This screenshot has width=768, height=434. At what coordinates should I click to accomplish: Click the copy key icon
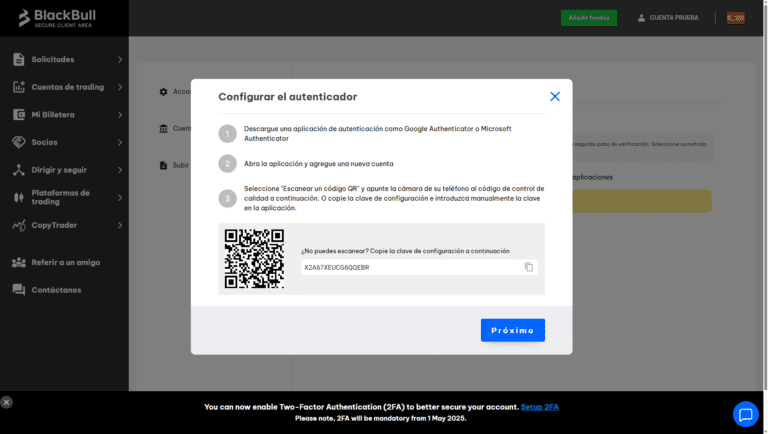[529, 267]
